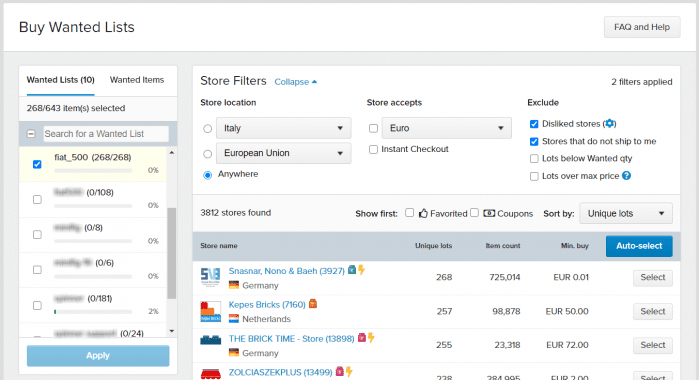This screenshot has width=699, height=380.
Task: Click the deselect-all minus box icon
Action: (31, 134)
